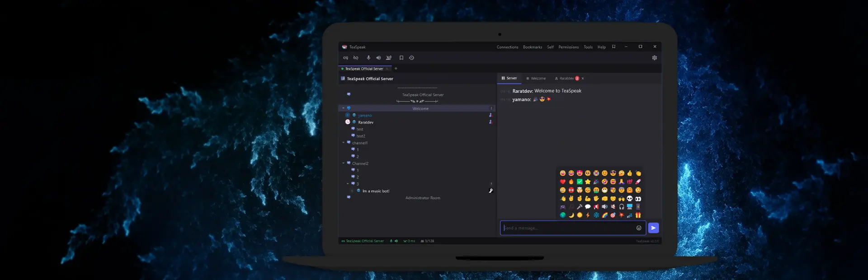868x280 pixels.
Task: Open the Self menu
Action: (550, 47)
